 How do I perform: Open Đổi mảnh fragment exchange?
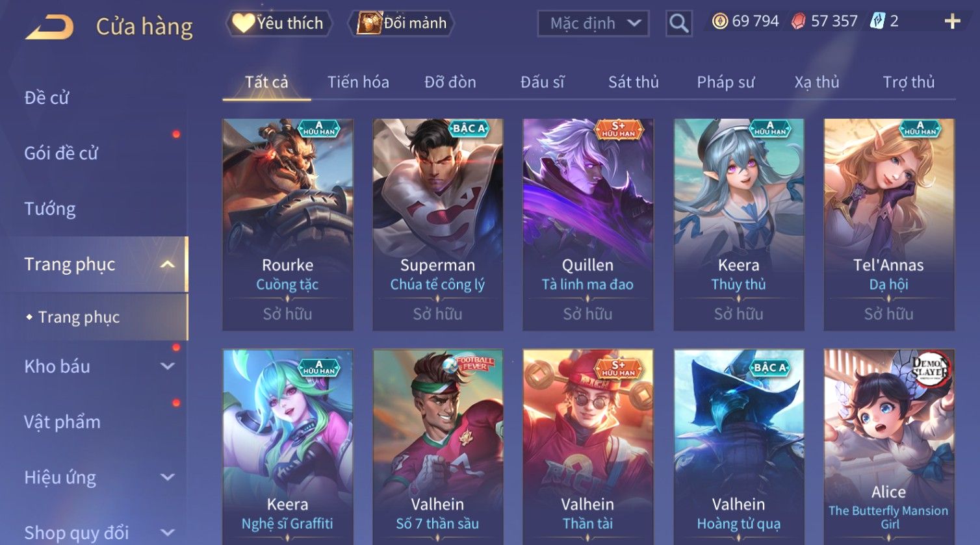tap(401, 23)
